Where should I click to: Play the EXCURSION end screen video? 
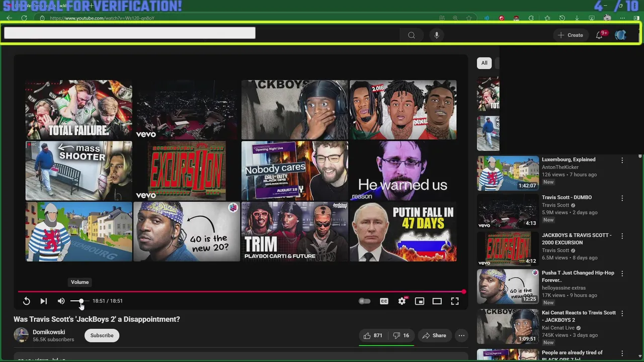tap(187, 170)
